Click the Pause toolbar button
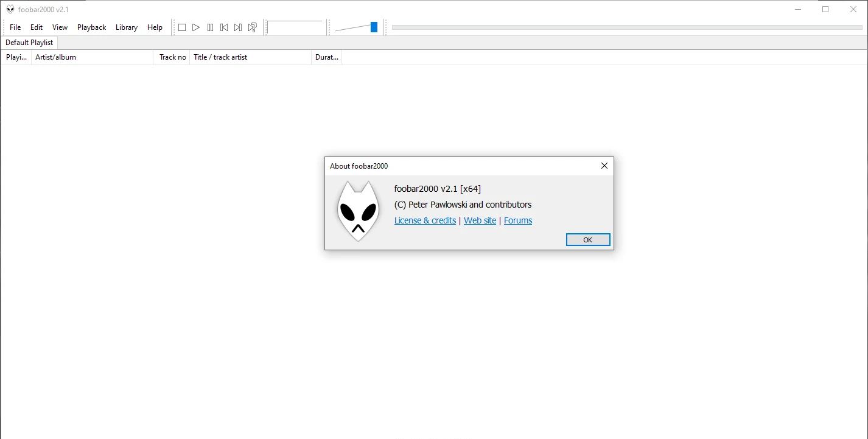868x439 pixels. click(x=210, y=27)
